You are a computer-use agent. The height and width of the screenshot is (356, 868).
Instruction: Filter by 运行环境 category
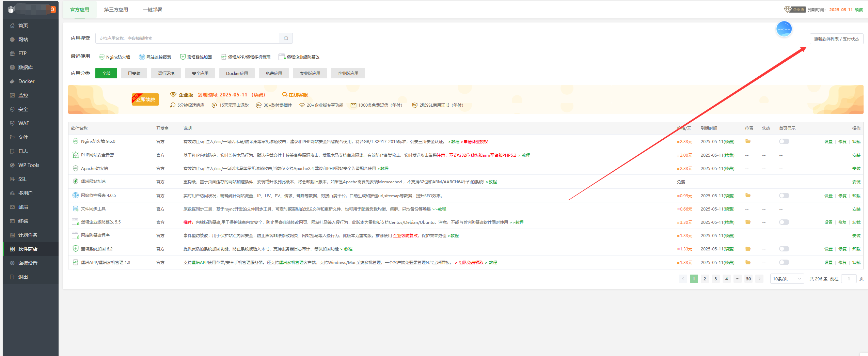point(166,73)
